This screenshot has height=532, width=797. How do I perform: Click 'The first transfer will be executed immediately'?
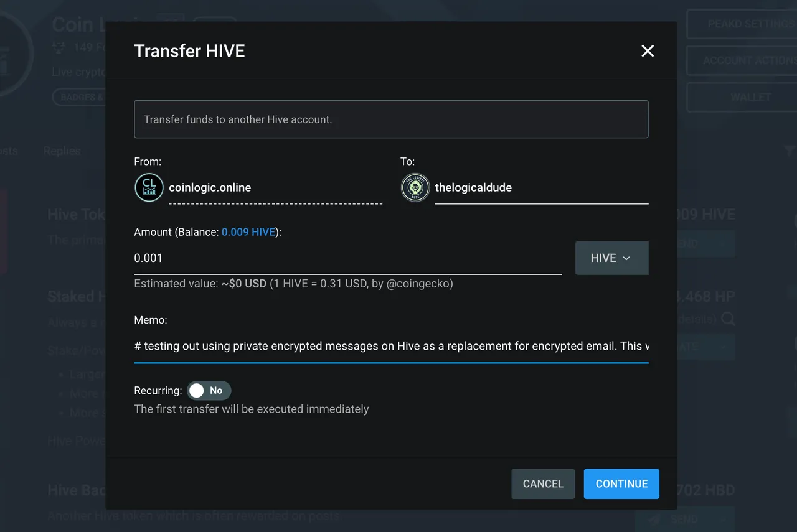[252, 409]
